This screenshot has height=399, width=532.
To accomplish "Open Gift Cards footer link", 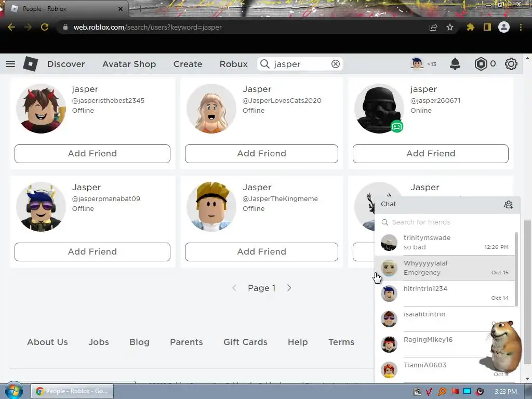I will (245, 342).
